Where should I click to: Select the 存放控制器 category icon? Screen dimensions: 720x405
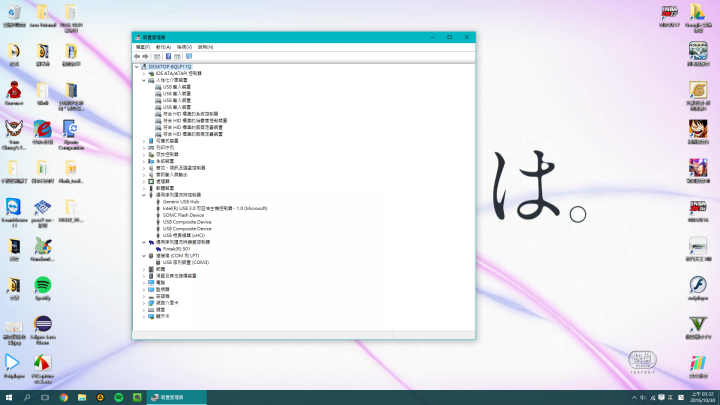pos(151,155)
